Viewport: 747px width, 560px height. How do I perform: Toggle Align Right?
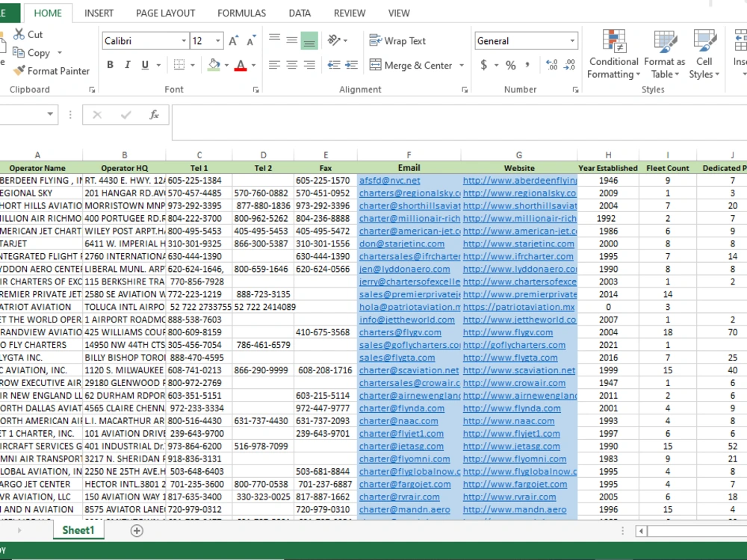click(x=309, y=65)
